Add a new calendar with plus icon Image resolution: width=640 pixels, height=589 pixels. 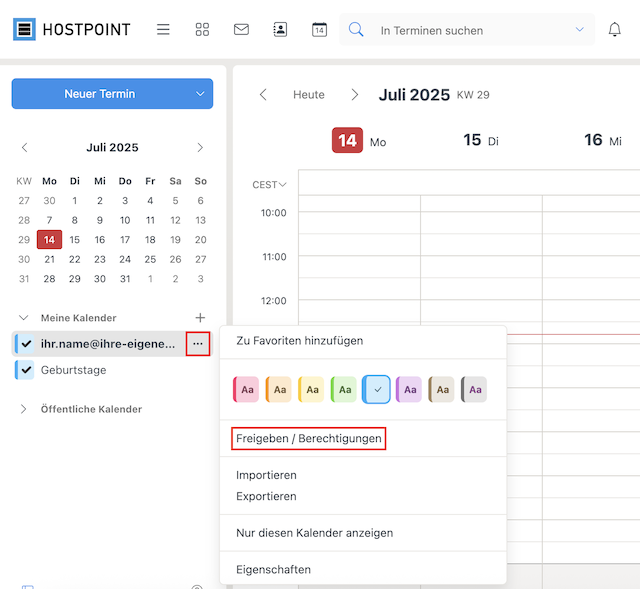click(x=200, y=318)
